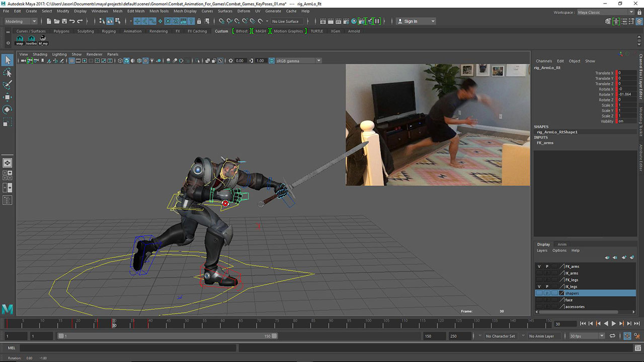Switch to the Rigging shelf tab
Screen dimensions: 644x362
tap(109, 31)
